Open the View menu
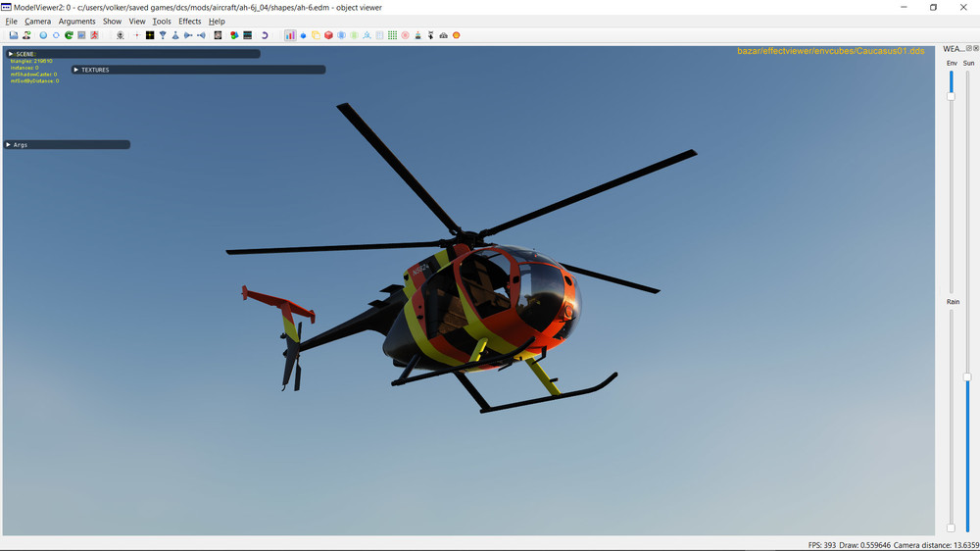The image size is (980, 551). tap(137, 22)
